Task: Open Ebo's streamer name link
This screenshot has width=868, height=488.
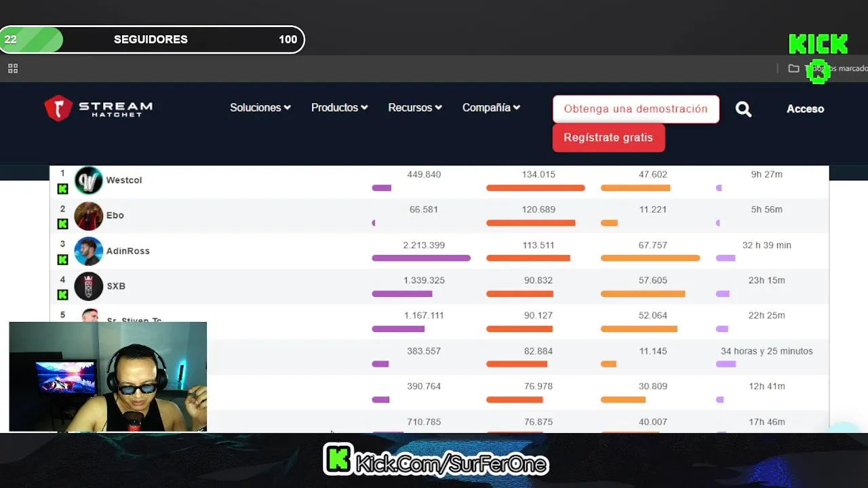Action: click(115, 216)
